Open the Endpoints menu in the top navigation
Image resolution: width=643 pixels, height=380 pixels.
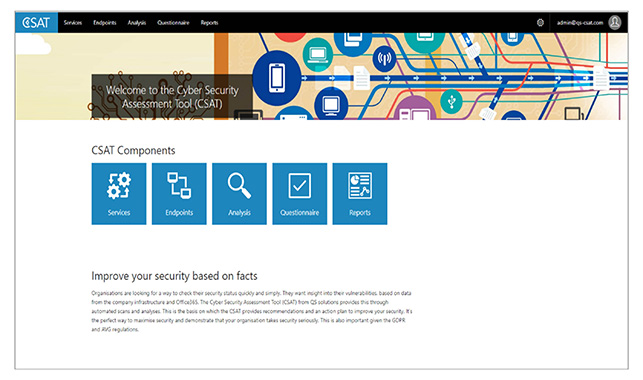coord(105,23)
